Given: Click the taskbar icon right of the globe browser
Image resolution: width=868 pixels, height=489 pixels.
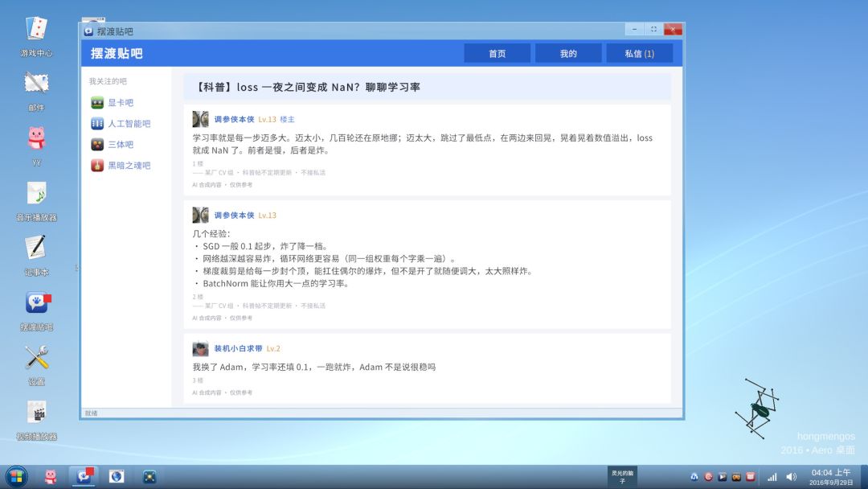Looking at the screenshot, I should pyautogui.click(x=149, y=476).
